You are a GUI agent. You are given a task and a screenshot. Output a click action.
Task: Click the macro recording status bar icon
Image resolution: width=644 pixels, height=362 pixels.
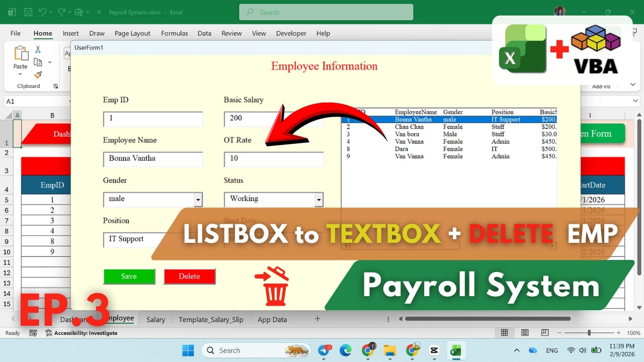click(33, 333)
